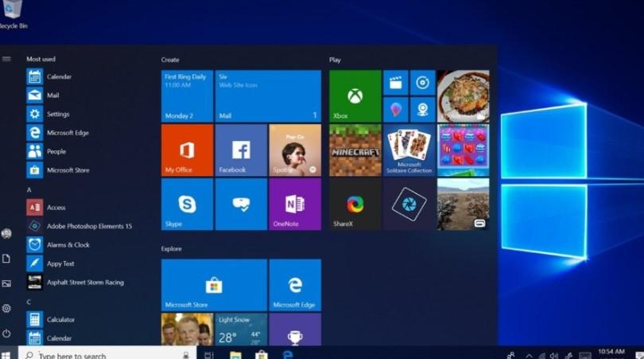
Task: Open Microsoft Store from the taskbar
Action: pyautogui.click(x=262, y=355)
